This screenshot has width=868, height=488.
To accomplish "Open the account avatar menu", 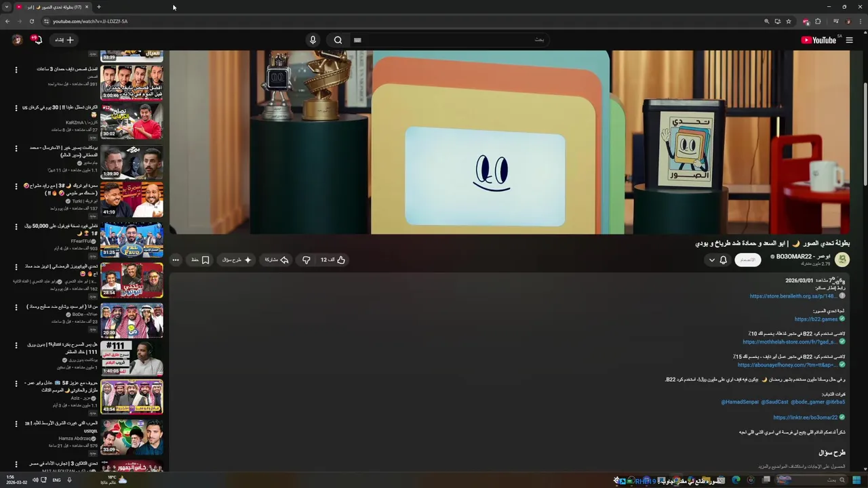I will pyautogui.click(x=18, y=40).
